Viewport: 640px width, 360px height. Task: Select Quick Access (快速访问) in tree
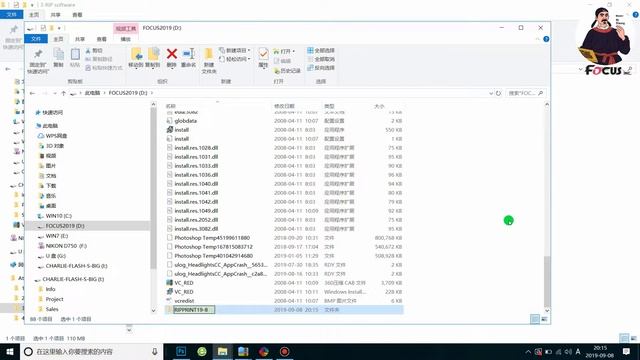tap(53, 112)
